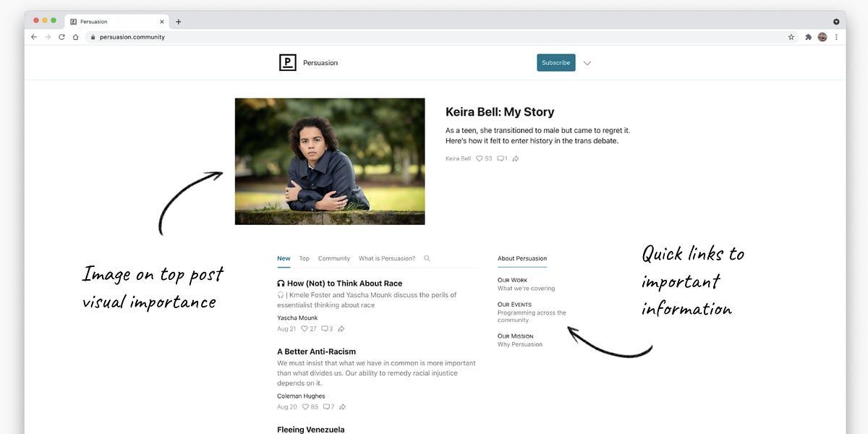This screenshot has width=868, height=434.
Task: Expand the chevron next to Subscribe
Action: pos(587,63)
